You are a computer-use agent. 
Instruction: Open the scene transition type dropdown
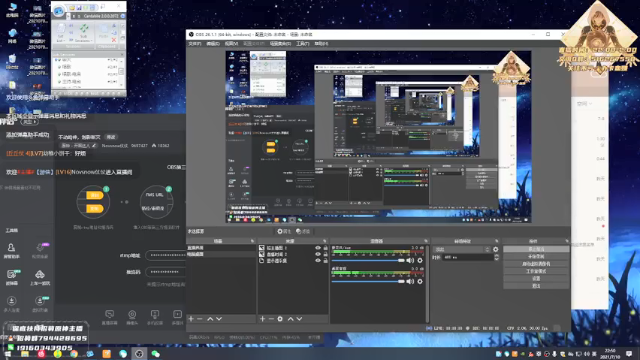pos(462,249)
